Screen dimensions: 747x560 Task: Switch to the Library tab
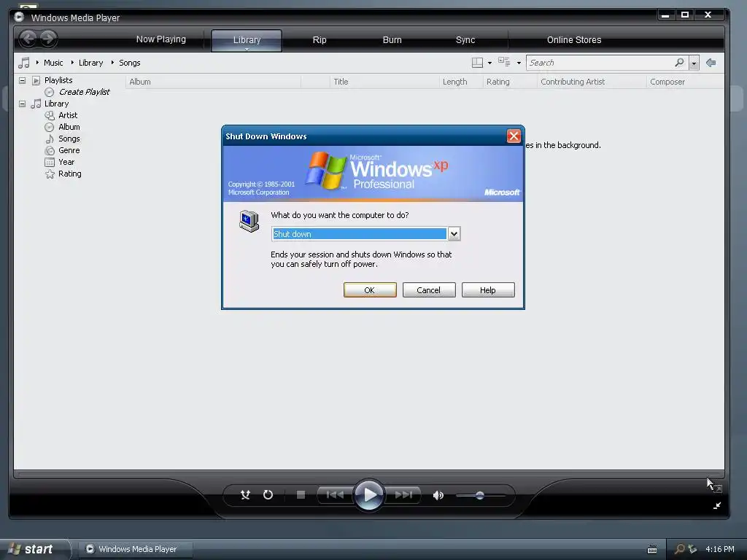(247, 40)
